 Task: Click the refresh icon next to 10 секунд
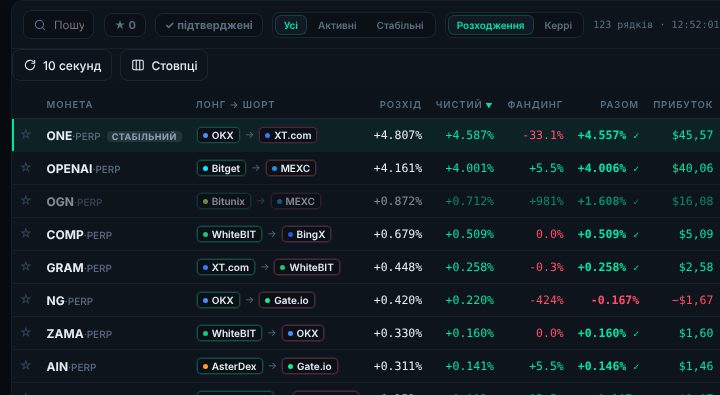30,65
